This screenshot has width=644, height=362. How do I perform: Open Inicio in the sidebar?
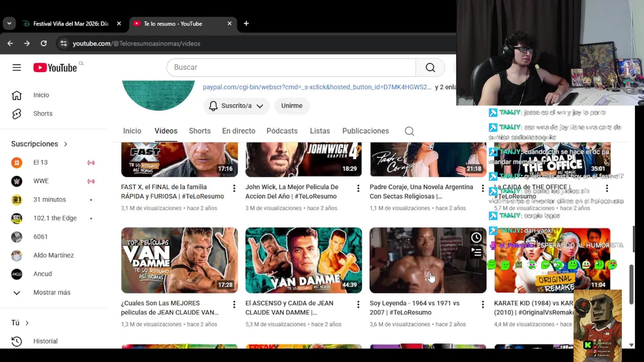point(41,95)
